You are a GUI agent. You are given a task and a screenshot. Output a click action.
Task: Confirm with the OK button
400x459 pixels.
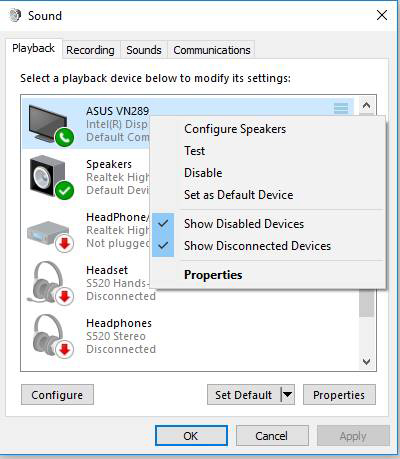pos(191,435)
